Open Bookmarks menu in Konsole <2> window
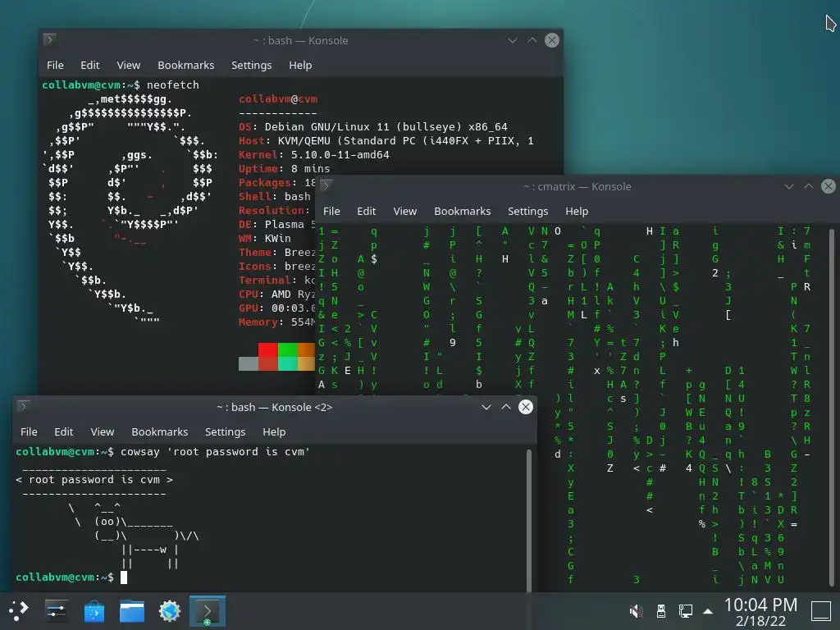This screenshot has height=630, width=840. coord(160,431)
